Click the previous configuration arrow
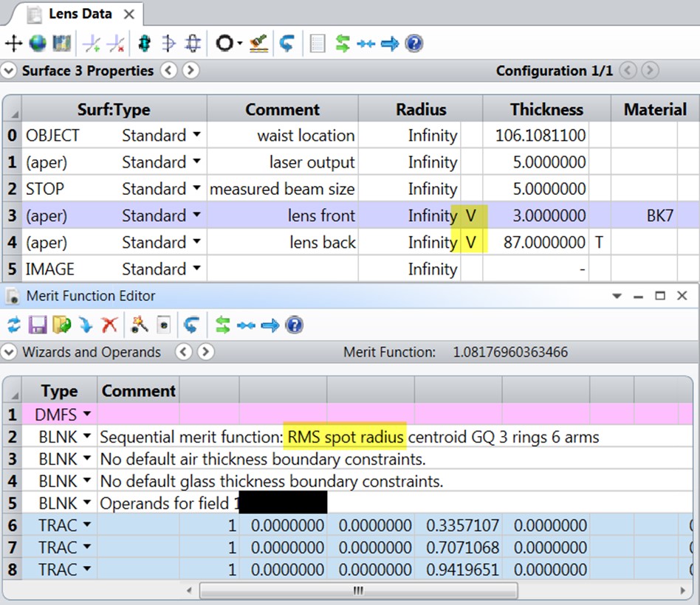 [x=628, y=71]
